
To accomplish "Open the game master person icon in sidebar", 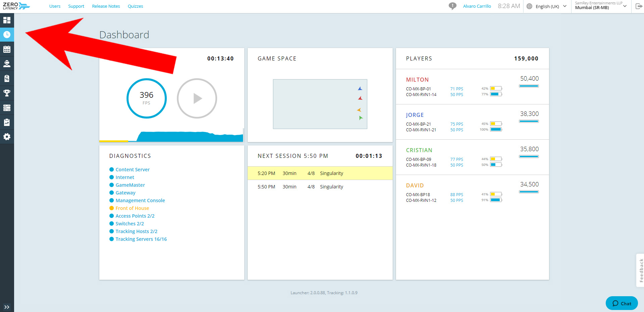I will point(7,64).
